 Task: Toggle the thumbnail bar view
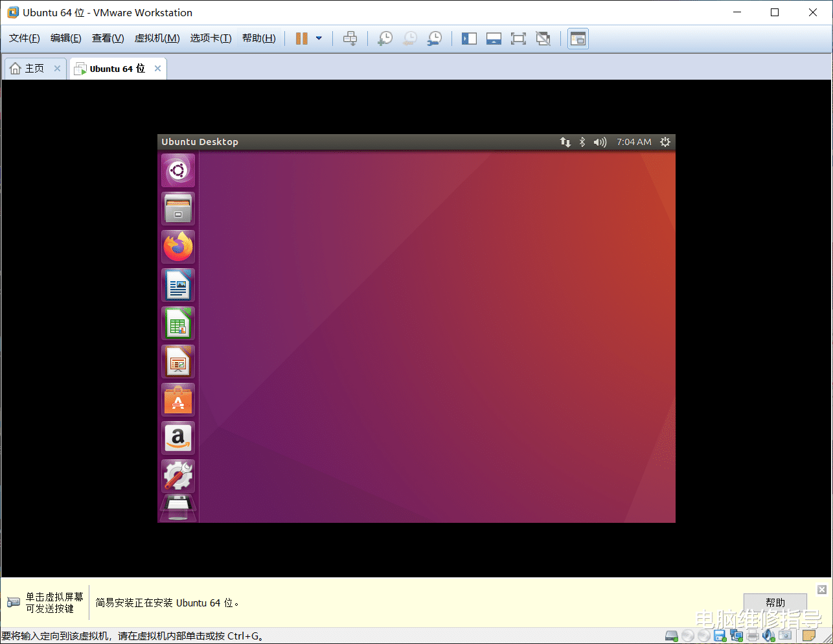494,38
